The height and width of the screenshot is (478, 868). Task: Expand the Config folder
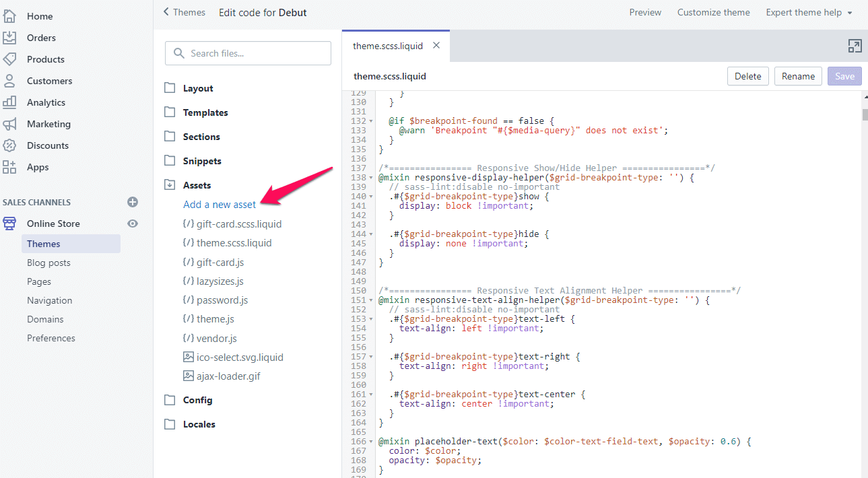(x=197, y=400)
